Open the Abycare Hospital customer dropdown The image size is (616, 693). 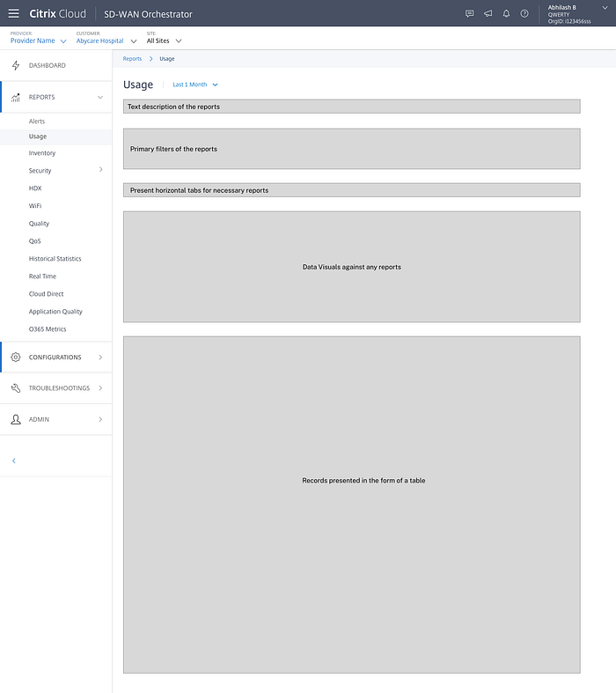(x=106, y=41)
